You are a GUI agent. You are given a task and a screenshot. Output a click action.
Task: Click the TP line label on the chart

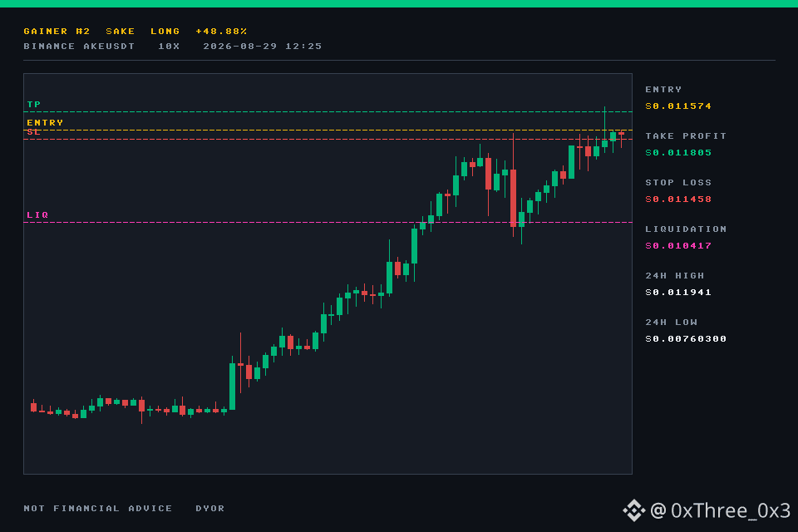34,105
